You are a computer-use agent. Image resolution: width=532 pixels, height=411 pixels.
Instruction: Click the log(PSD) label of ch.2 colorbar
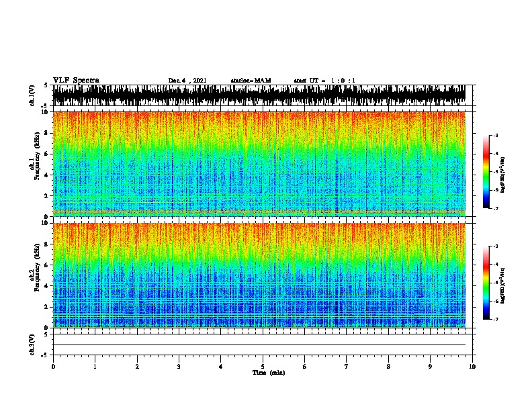502,285
